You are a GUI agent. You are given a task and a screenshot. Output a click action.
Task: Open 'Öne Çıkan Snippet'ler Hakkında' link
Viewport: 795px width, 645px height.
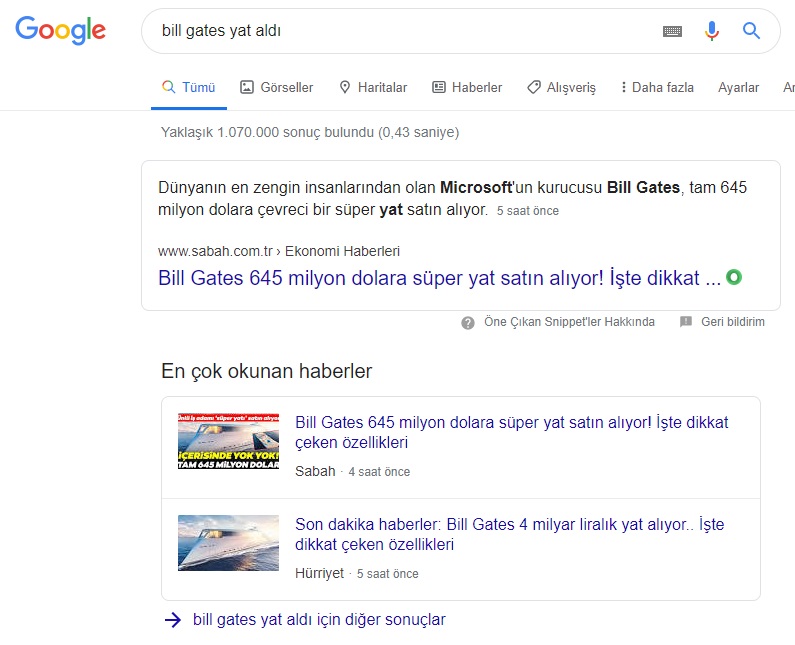click(569, 321)
